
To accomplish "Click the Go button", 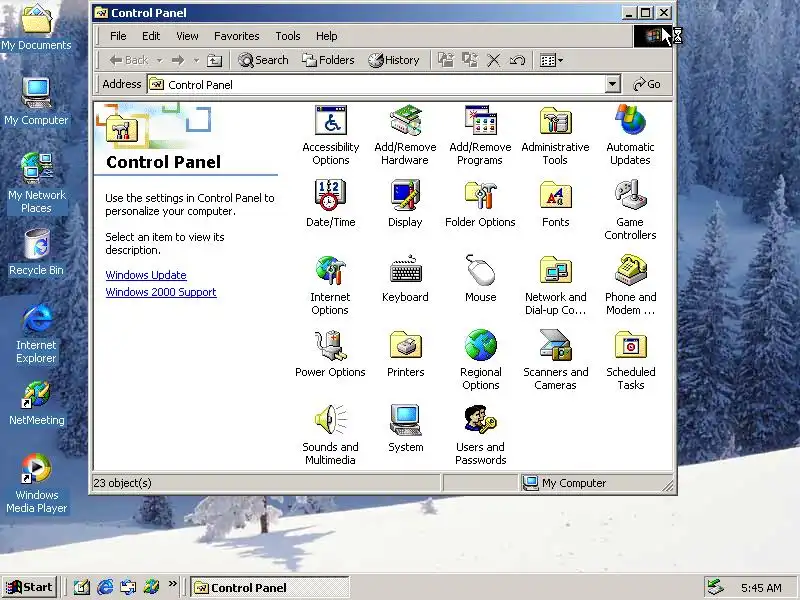I will click(x=647, y=84).
